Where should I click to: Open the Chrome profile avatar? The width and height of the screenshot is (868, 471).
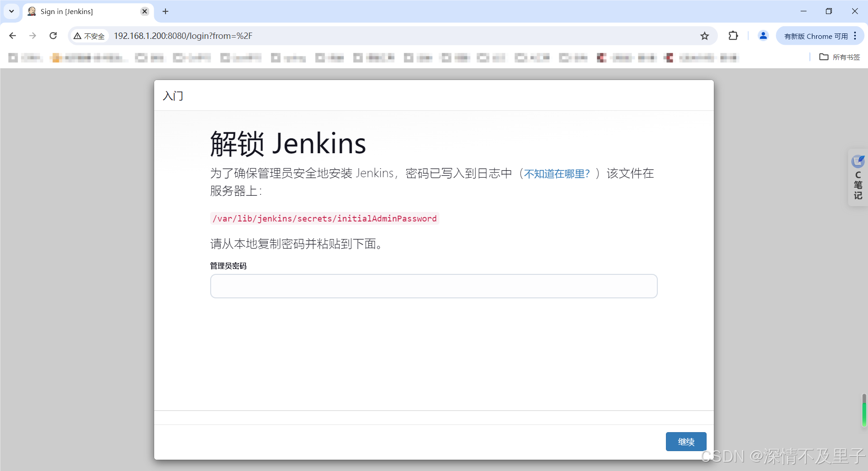pyautogui.click(x=763, y=36)
